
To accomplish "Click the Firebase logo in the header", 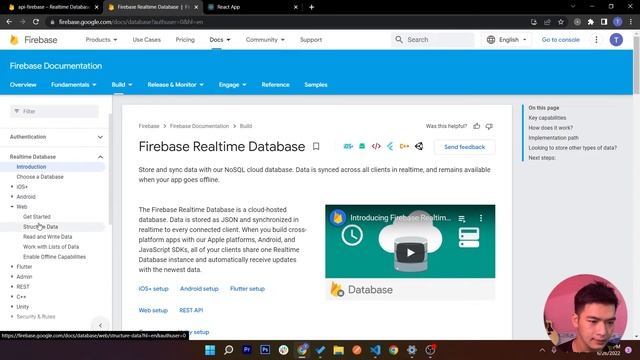I will point(33,40).
